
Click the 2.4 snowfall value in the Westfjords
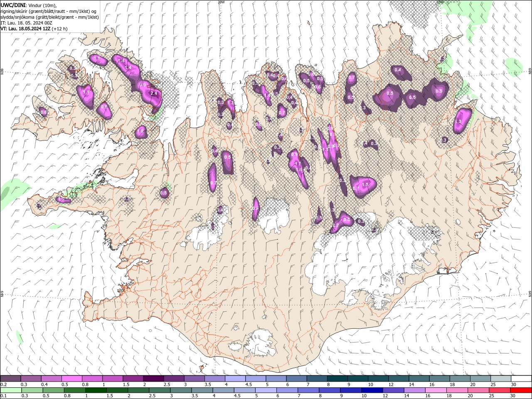154,94
